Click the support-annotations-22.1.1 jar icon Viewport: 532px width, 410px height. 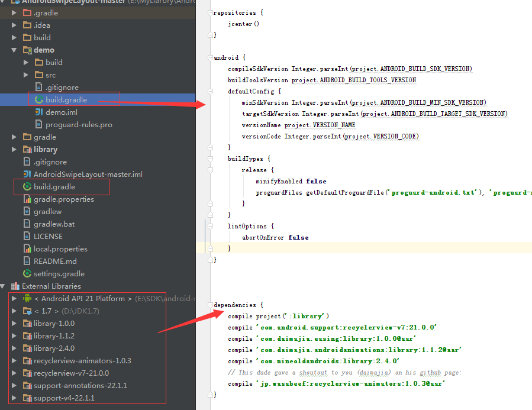27,386
